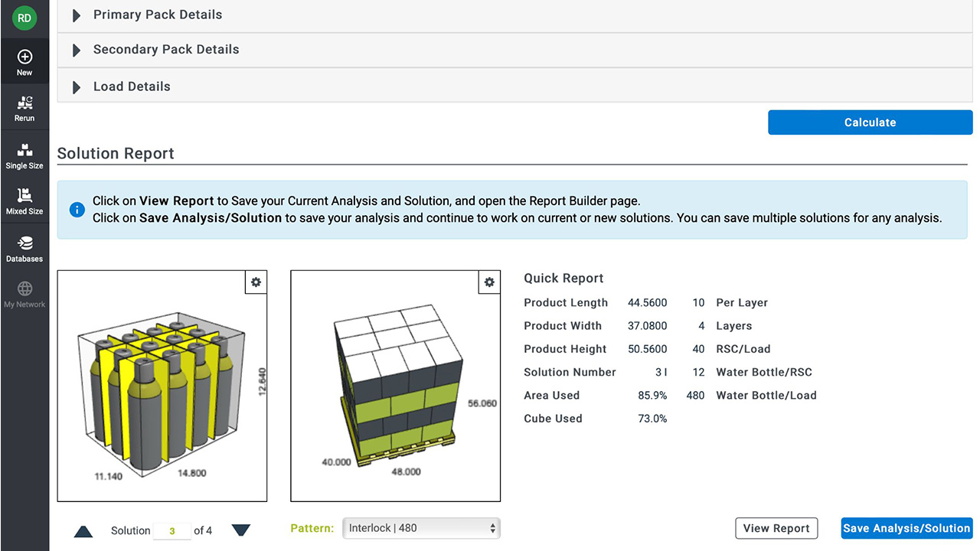980x551 pixels.
Task: Click the Calculate button
Action: point(870,122)
